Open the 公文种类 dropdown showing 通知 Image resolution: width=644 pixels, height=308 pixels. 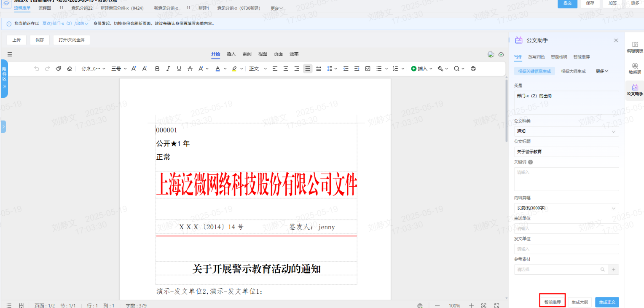(x=566, y=131)
